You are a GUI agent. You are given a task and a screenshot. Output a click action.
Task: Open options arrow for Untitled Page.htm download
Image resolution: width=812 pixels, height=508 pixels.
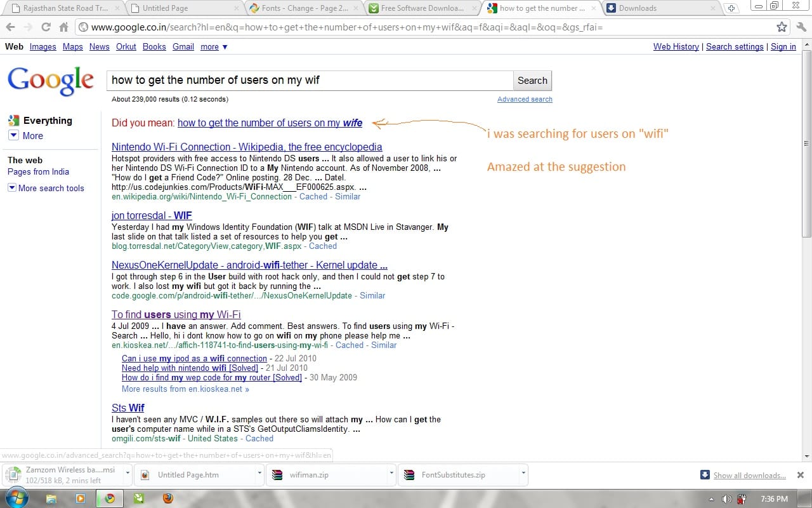(x=259, y=474)
